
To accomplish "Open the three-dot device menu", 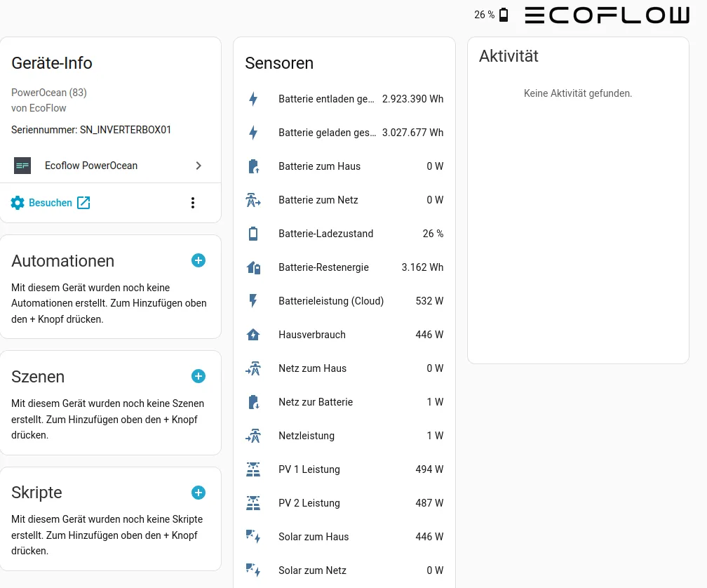I will [x=193, y=203].
